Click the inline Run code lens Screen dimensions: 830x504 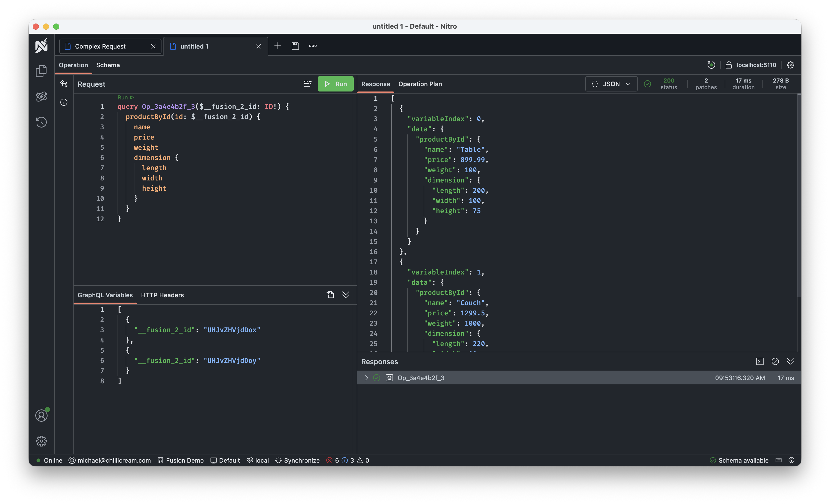click(126, 97)
